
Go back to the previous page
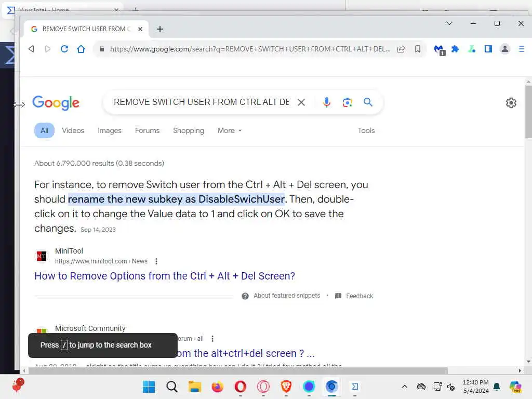coord(31,49)
